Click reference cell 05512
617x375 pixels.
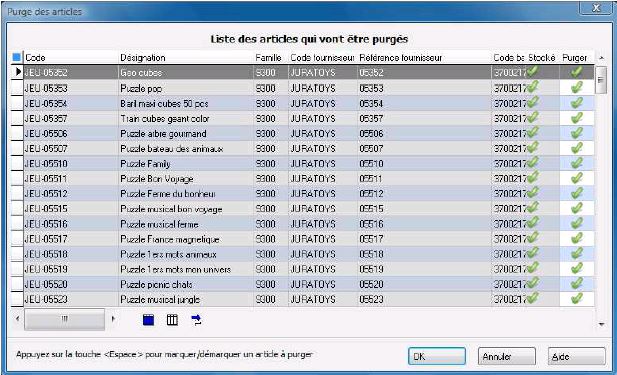pyautogui.click(x=424, y=194)
